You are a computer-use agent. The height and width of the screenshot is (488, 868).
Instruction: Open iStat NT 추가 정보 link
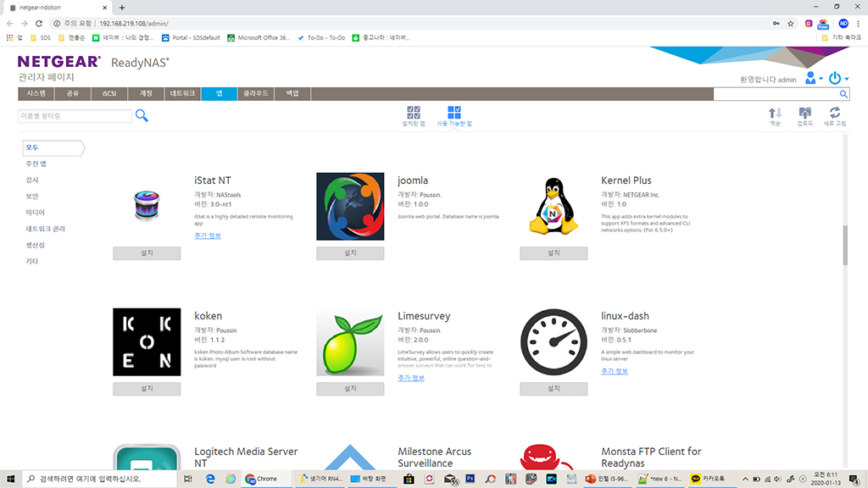[x=208, y=236]
